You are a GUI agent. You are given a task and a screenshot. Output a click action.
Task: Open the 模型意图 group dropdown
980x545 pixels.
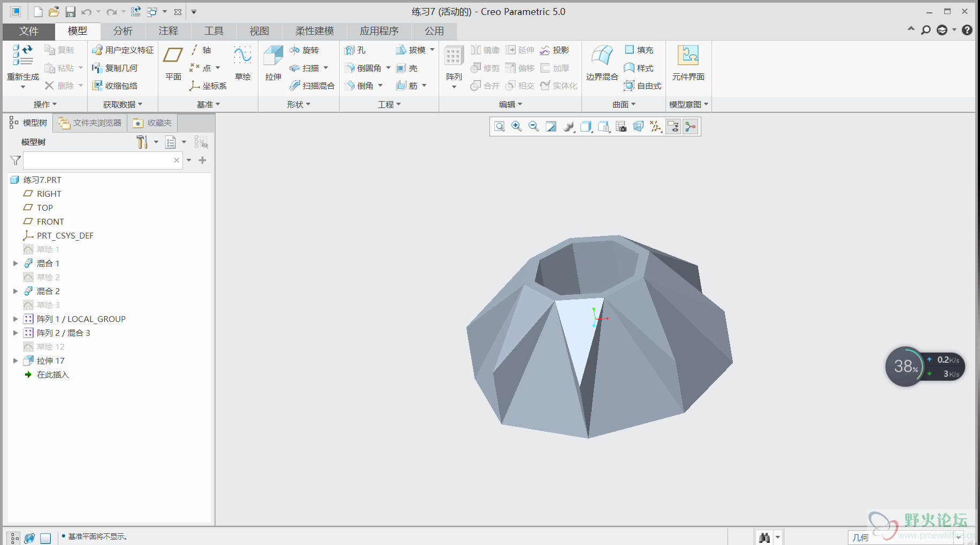tap(688, 104)
